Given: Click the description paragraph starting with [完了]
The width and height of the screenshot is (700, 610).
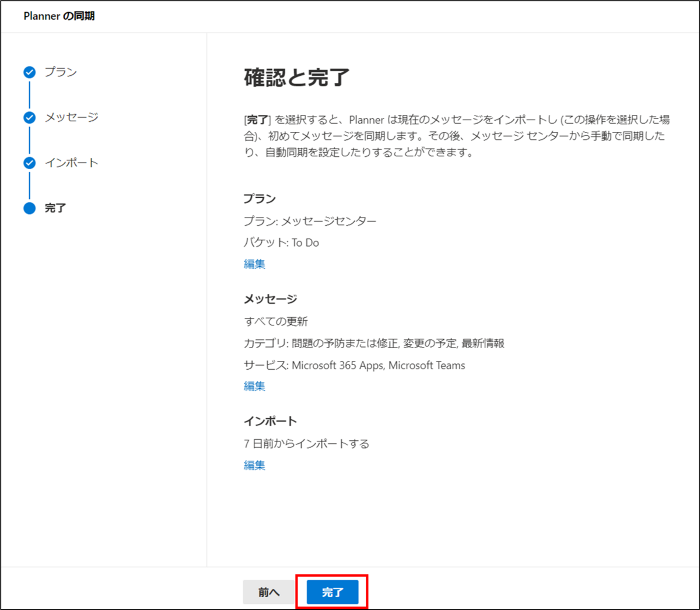Looking at the screenshot, I should point(457,136).
